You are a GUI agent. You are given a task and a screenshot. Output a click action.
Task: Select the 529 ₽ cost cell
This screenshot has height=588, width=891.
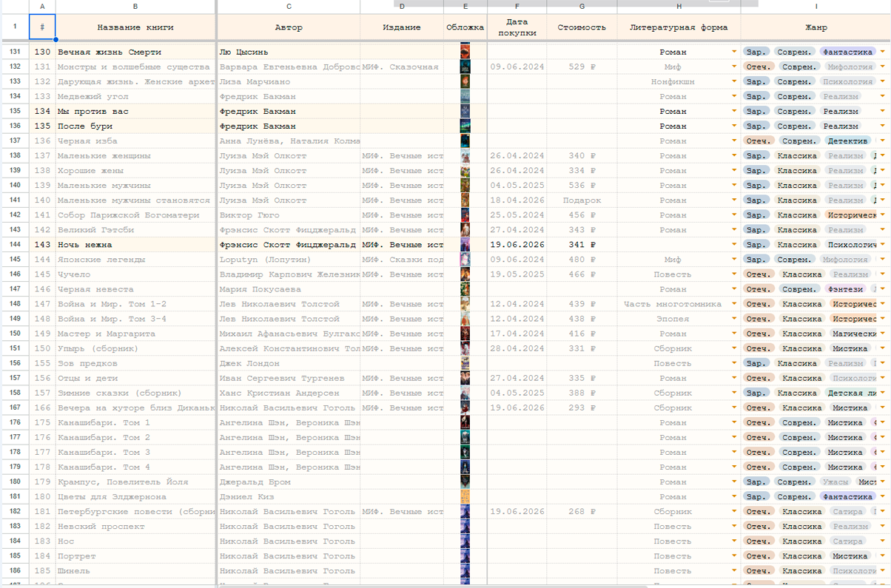click(x=582, y=67)
